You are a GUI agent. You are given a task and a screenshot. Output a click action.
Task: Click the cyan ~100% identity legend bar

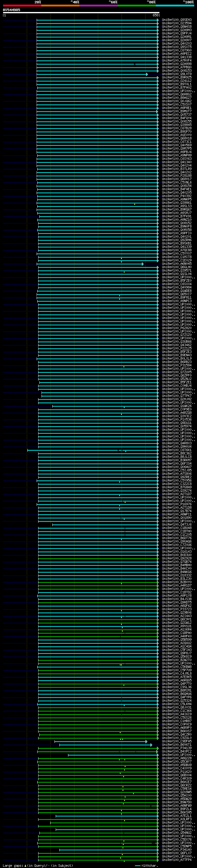[x=175, y=6]
